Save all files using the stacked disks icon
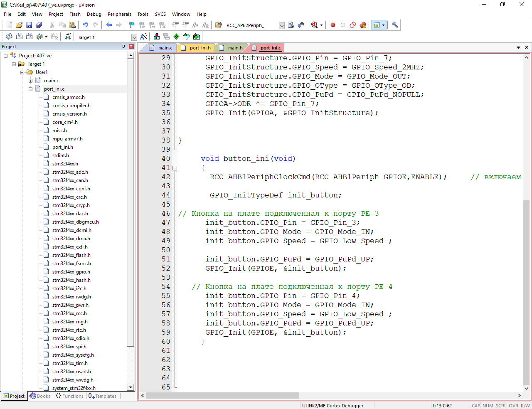The height and width of the screenshot is (409, 532). click(39, 25)
